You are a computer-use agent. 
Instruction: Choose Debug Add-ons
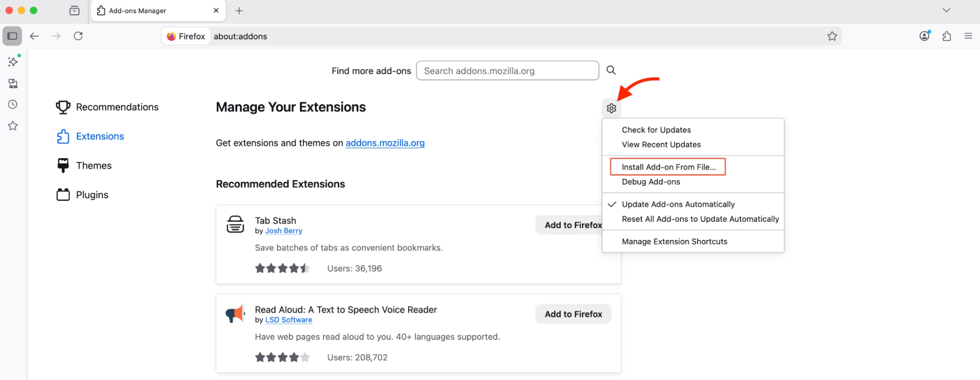[693, 182]
